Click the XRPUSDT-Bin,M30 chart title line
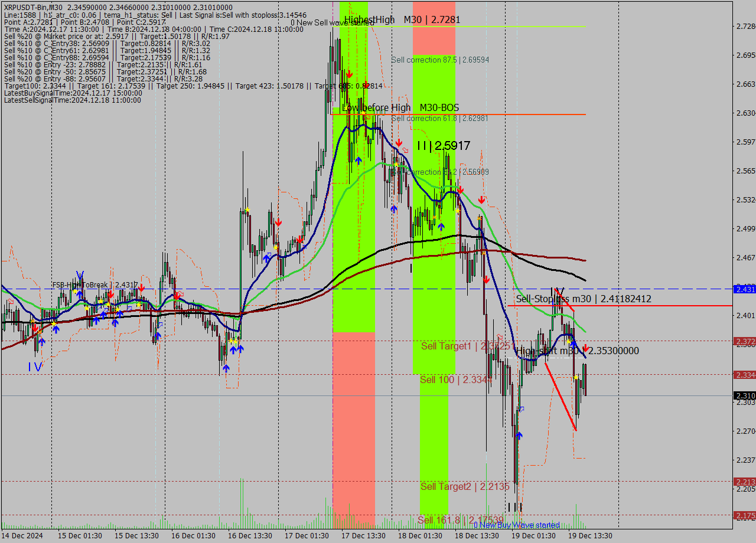 pos(118,8)
